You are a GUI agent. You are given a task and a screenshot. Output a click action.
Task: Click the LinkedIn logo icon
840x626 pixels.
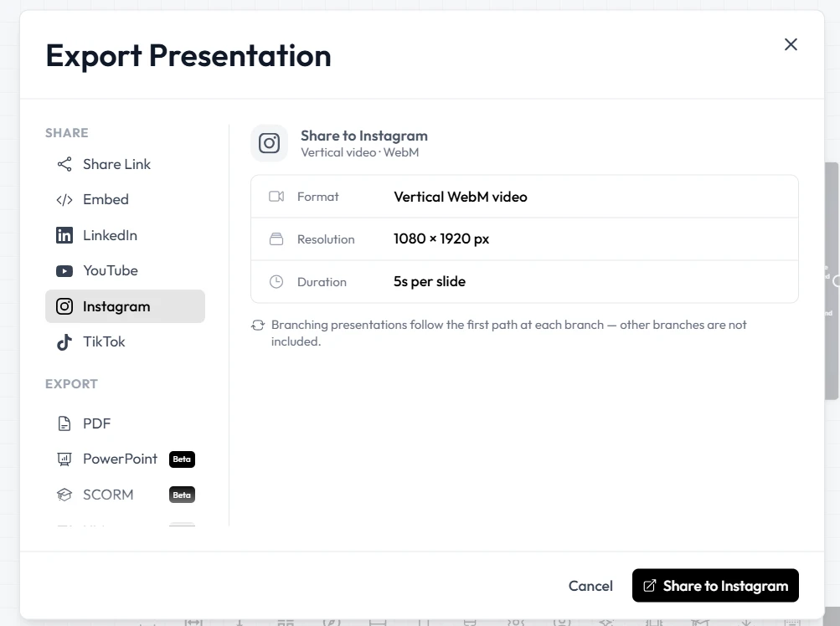click(x=64, y=235)
